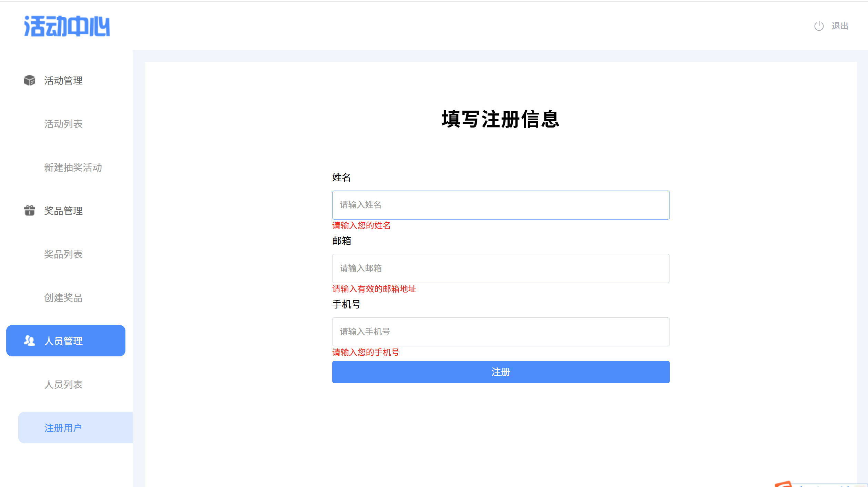Click the 请输入邮箱 email field

pyautogui.click(x=501, y=268)
